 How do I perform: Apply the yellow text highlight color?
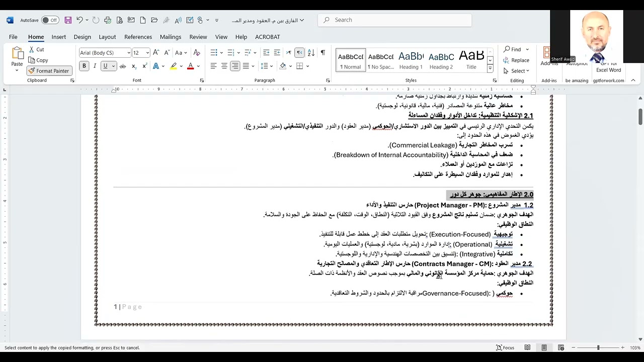(174, 66)
